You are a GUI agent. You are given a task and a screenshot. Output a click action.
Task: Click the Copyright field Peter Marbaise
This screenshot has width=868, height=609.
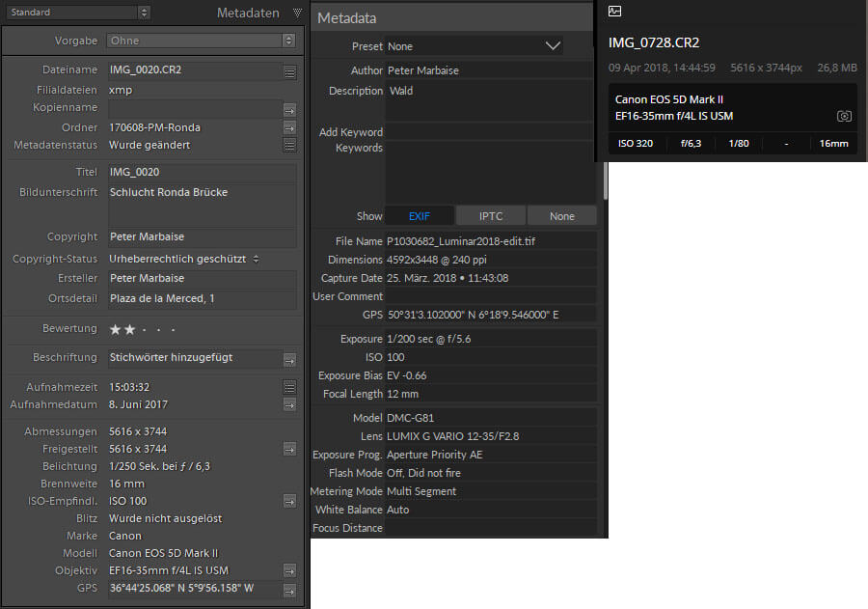tap(203, 237)
